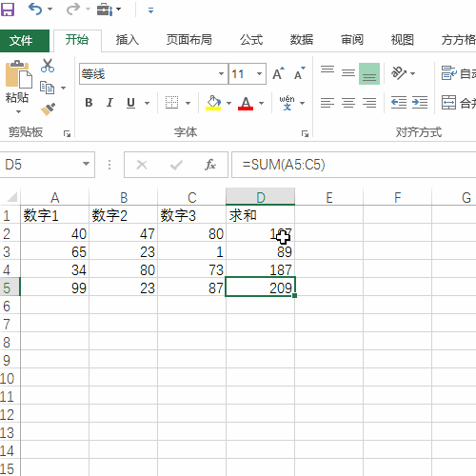The width and height of the screenshot is (476, 476).
Task: Center cell text horizontally
Action: click(x=348, y=103)
